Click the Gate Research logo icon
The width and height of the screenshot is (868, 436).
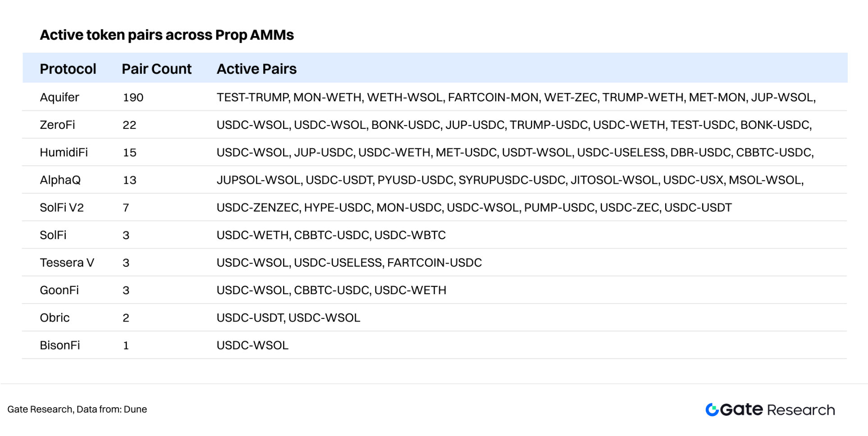[712, 409]
